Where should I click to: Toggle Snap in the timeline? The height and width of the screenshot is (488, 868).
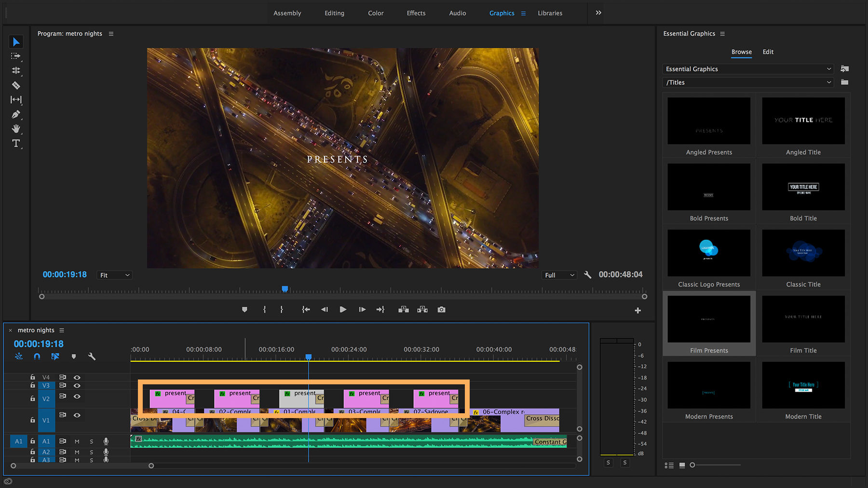(x=37, y=356)
